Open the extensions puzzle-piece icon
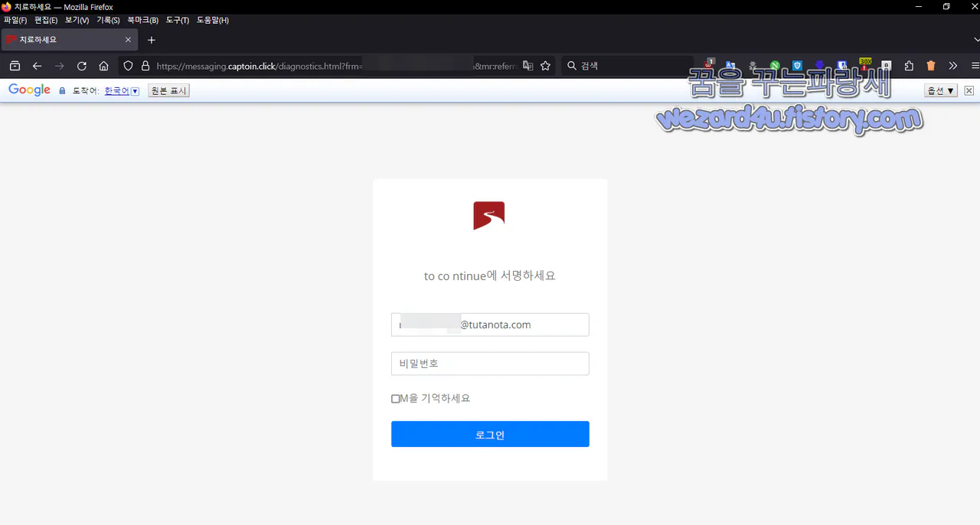The height and width of the screenshot is (525, 980). (x=909, y=66)
